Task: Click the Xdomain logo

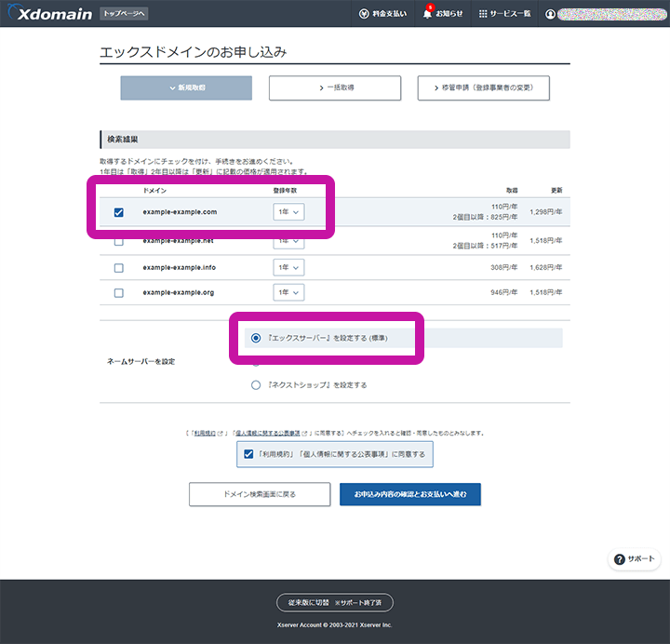Action: click(51, 14)
